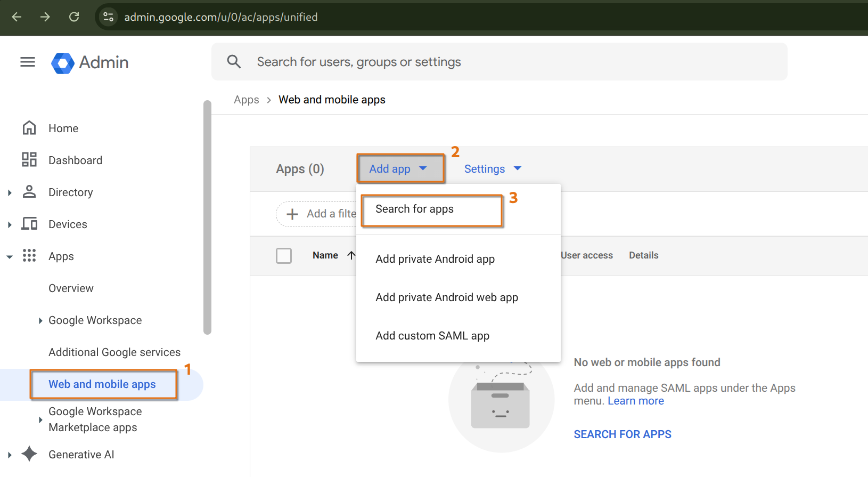Image resolution: width=868 pixels, height=477 pixels.
Task: Expand the Directory section arrow
Action: tap(10, 192)
